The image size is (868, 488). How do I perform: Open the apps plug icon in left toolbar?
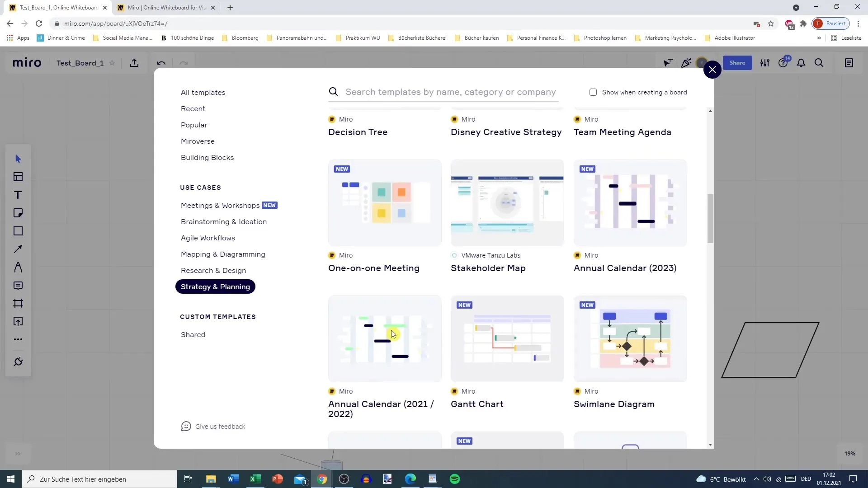pos(18,362)
